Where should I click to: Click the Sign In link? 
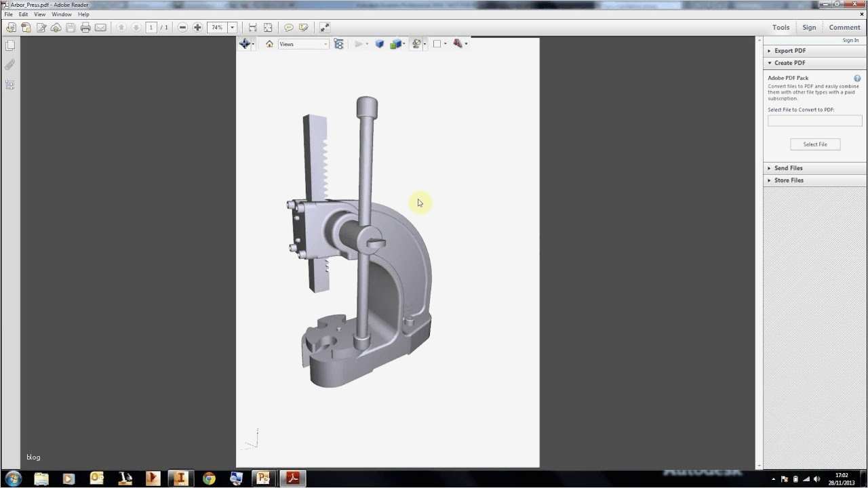(850, 41)
